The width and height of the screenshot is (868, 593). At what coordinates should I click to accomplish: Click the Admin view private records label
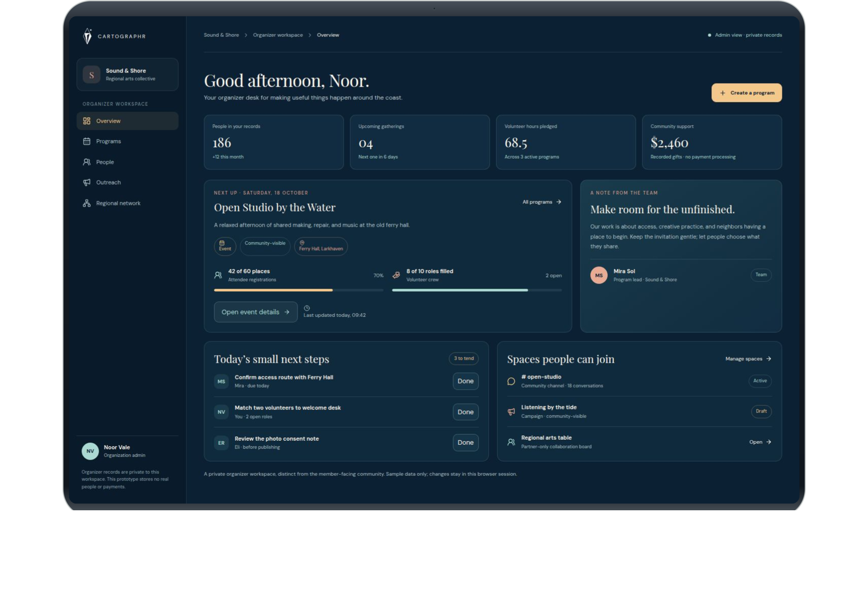748,35
